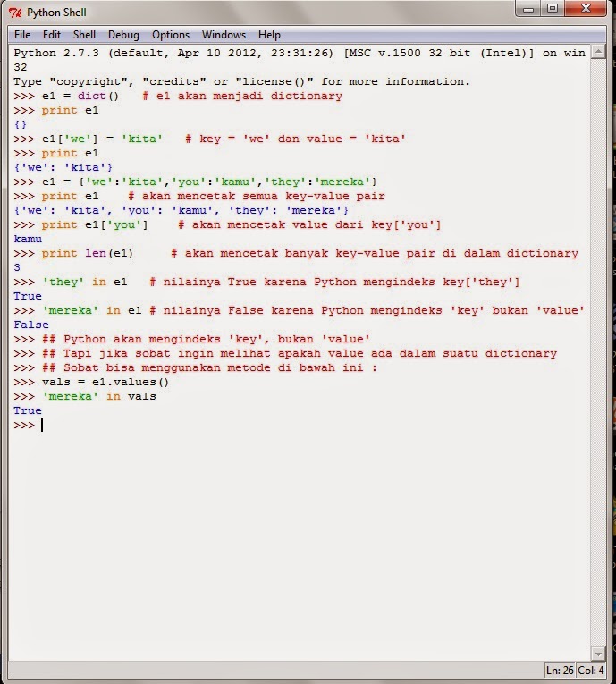Click comment 'Python akan mengindeks 'key', bukan 'value''
Screen dimensions: 616x684
(206, 340)
